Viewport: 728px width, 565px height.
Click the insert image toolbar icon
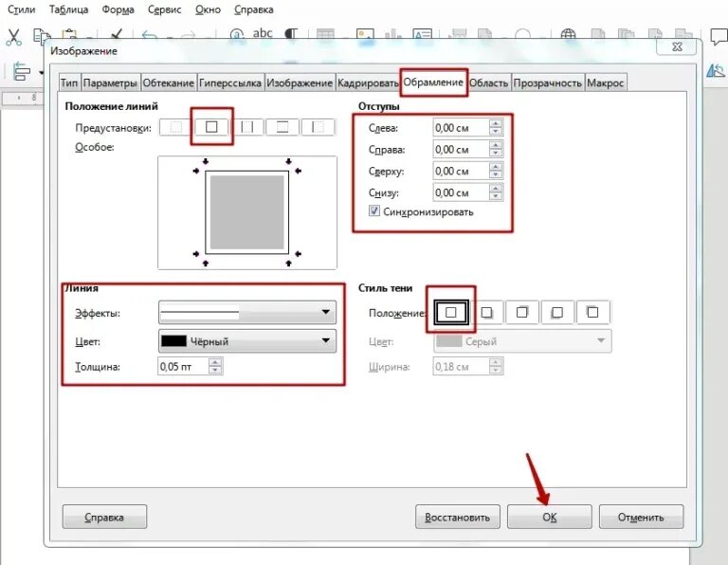coord(365,36)
